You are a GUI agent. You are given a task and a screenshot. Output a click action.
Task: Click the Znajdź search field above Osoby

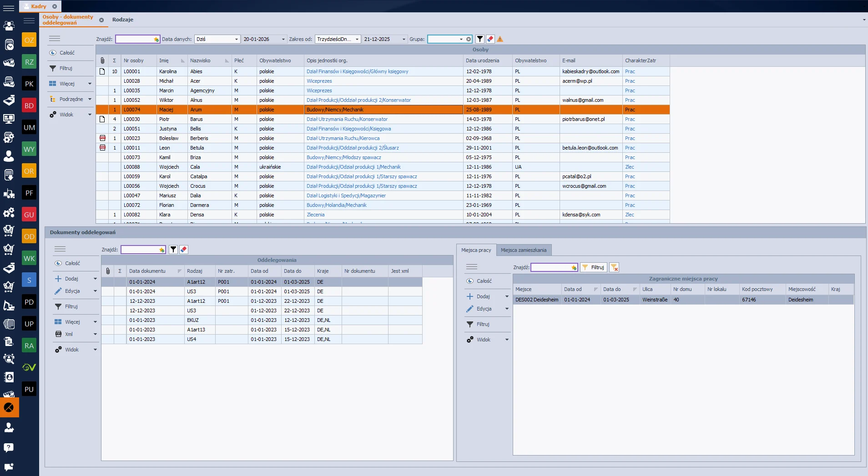click(135, 39)
